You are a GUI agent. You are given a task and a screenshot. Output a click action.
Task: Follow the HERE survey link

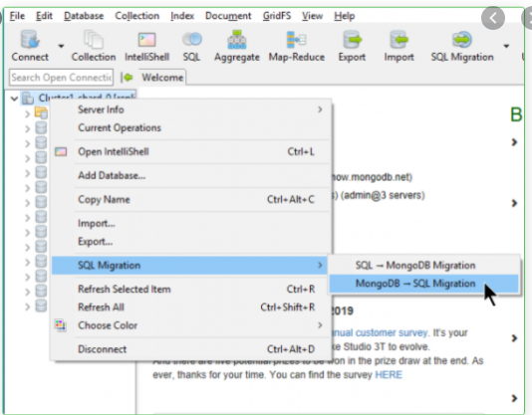[389, 374]
